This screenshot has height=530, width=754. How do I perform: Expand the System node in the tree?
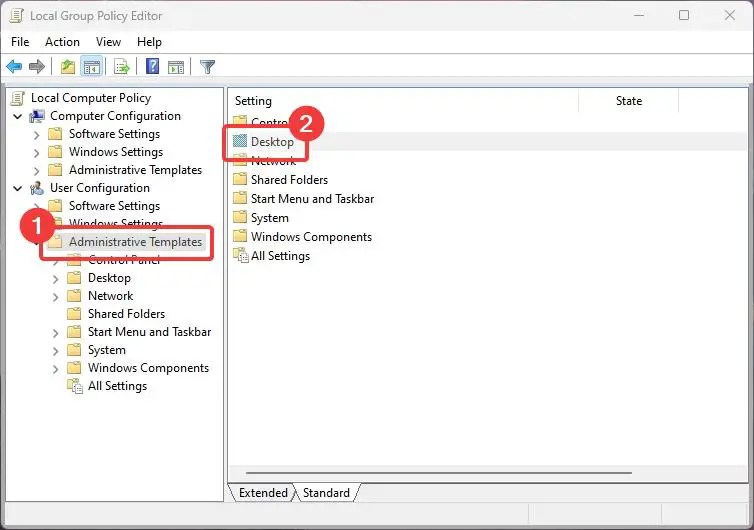click(x=55, y=351)
